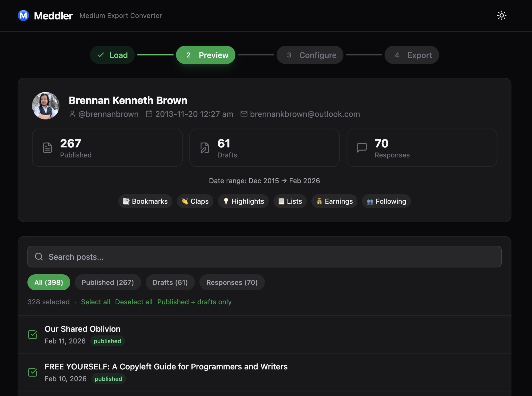The image size is (532, 396).
Task: Click the Following badge
Action: (386, 201)
